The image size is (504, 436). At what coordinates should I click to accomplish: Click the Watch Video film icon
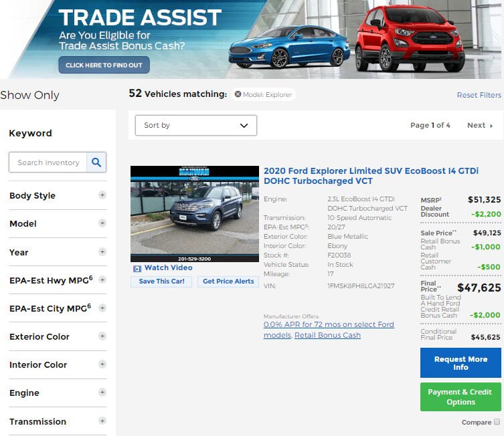[x=137, y=268]
